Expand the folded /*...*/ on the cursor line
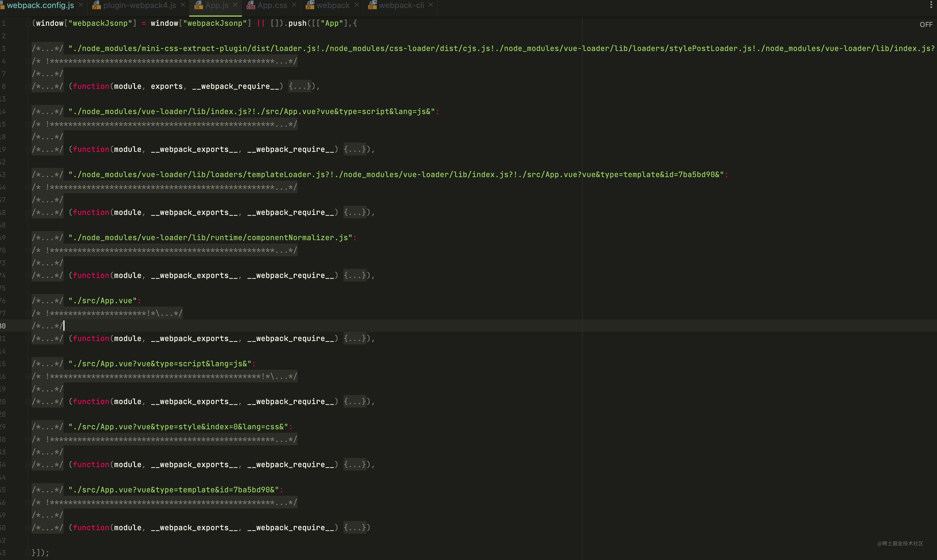937x560 pixels. 47,326
